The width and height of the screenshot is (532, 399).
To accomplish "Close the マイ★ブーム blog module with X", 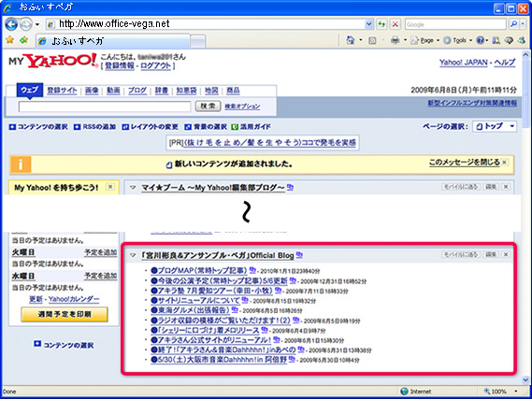I will click(x=506, y=187).
